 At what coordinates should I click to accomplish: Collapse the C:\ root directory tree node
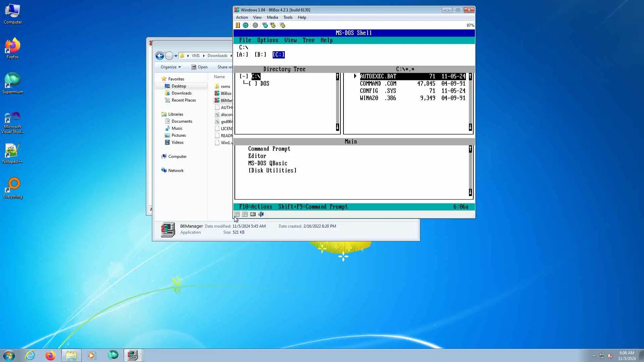click(x=244, y=76)
